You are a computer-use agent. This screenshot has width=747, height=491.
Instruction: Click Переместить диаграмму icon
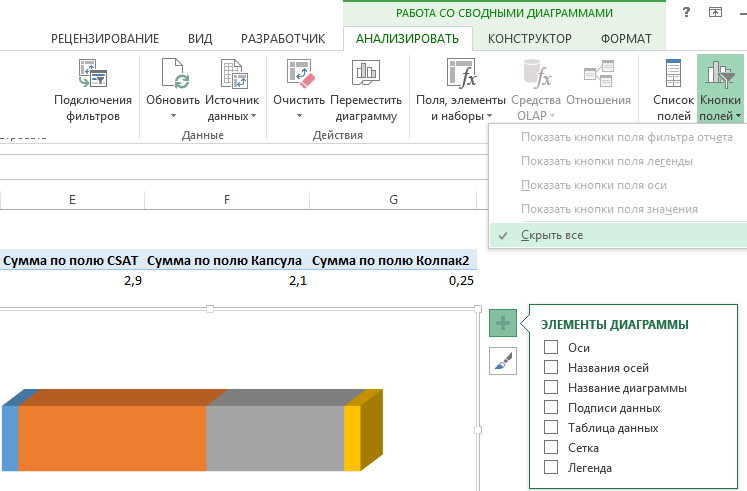click(364, 74)
